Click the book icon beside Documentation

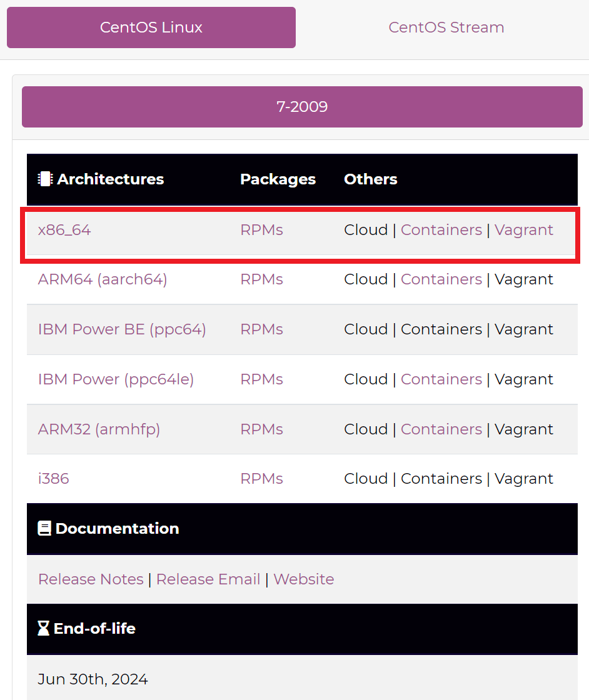click(44, 529)
